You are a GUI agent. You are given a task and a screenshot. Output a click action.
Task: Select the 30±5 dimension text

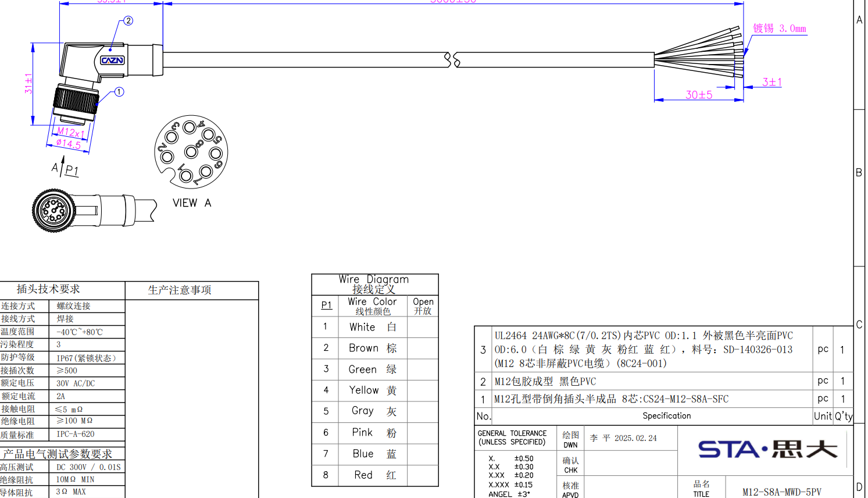699,95
